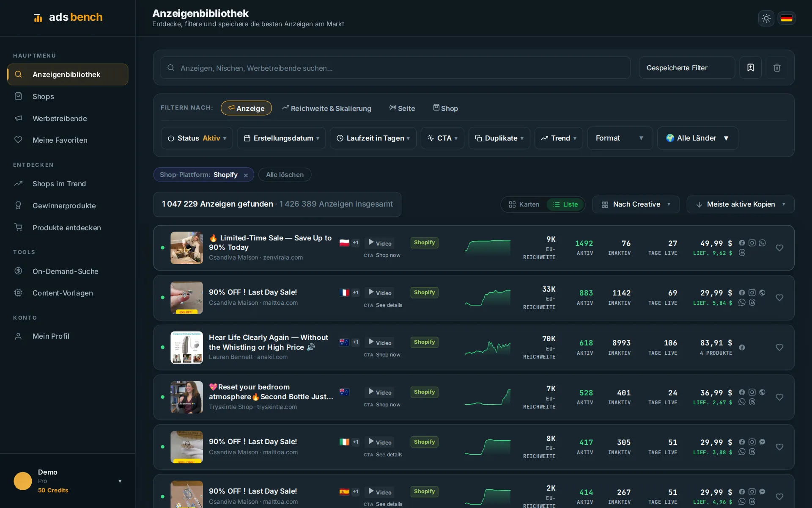Image resolution: width=812 pixels, height=508 pixels.
Task: Toggle light/dark theme sun icon
Action: point(766,18)
